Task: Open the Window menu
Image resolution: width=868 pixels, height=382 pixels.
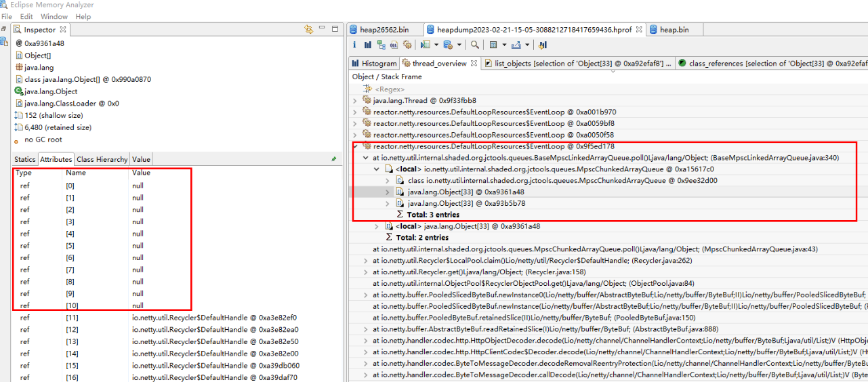Action: 54,16
